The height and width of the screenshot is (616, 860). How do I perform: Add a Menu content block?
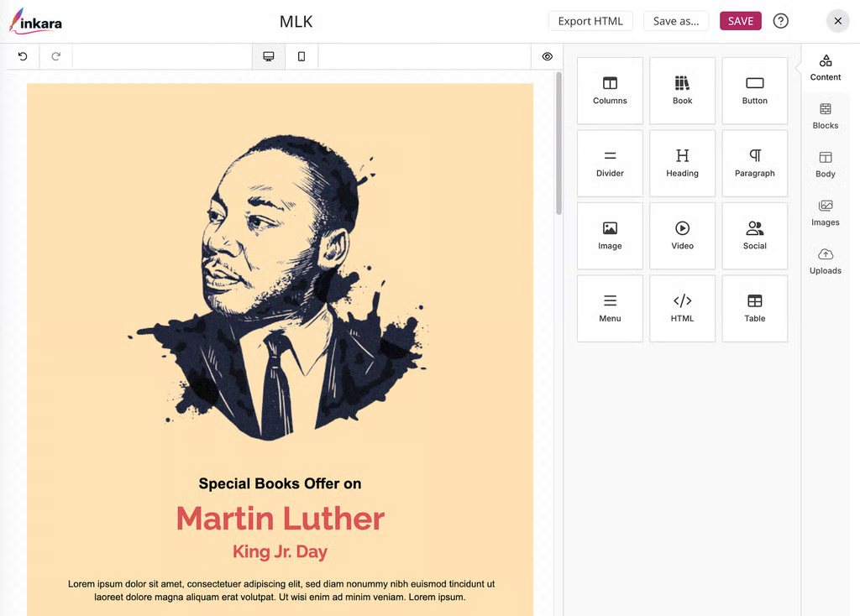[x=610, y=309]
